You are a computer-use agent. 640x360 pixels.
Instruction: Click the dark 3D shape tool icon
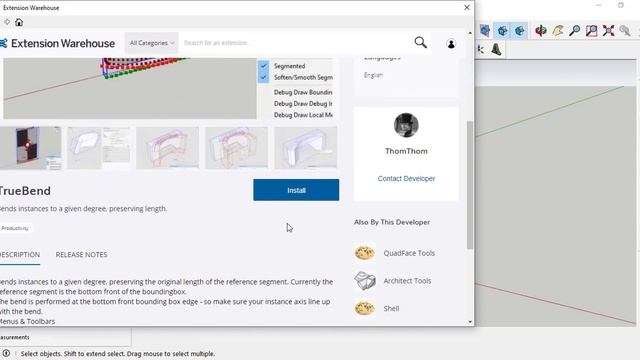(x=496, y=50)
